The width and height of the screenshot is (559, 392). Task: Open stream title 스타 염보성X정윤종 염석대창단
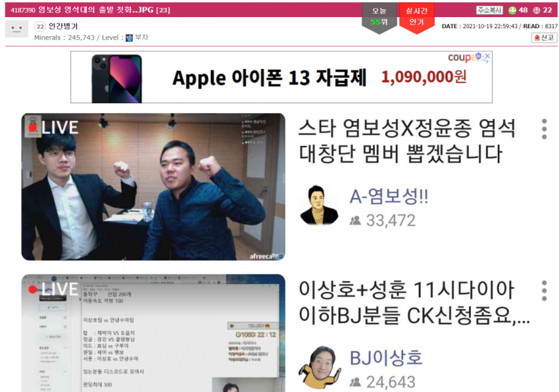click(407, 141)
